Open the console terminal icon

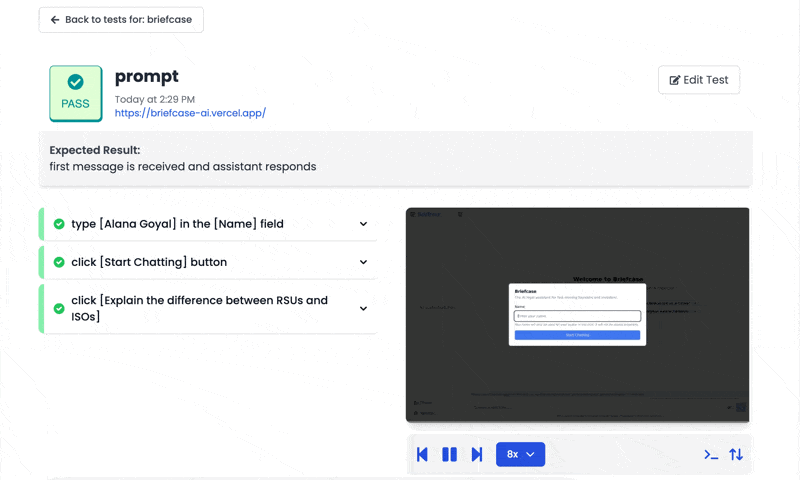[711, 454]
